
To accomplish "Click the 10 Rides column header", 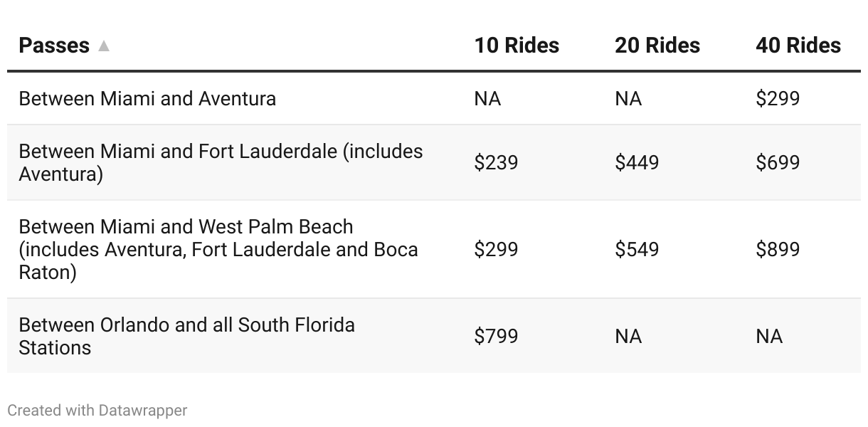I will coord(517,46).
